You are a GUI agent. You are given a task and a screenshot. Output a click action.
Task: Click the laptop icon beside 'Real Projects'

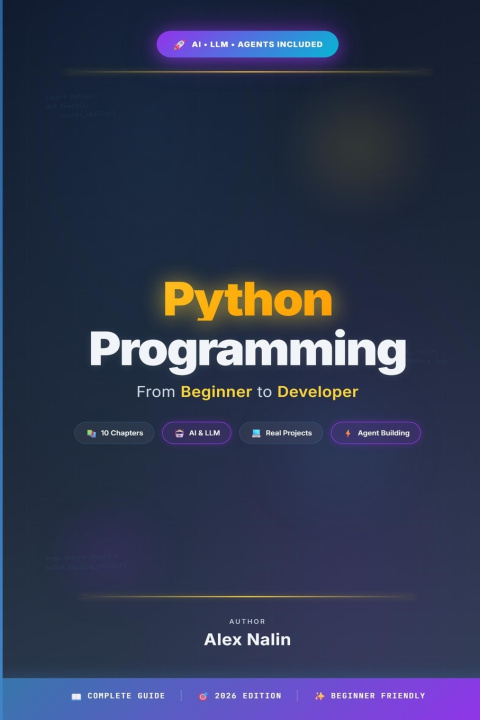coord(256,433)
